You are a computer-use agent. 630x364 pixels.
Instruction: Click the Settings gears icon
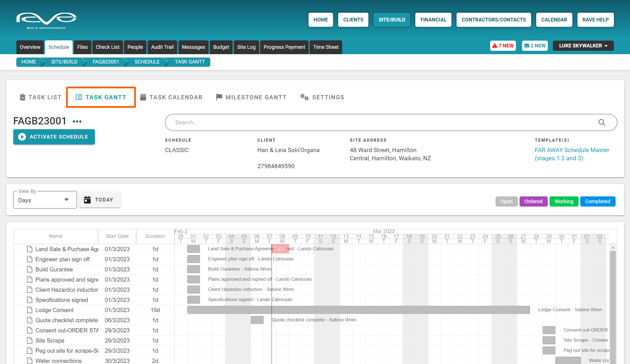(304, 97)
